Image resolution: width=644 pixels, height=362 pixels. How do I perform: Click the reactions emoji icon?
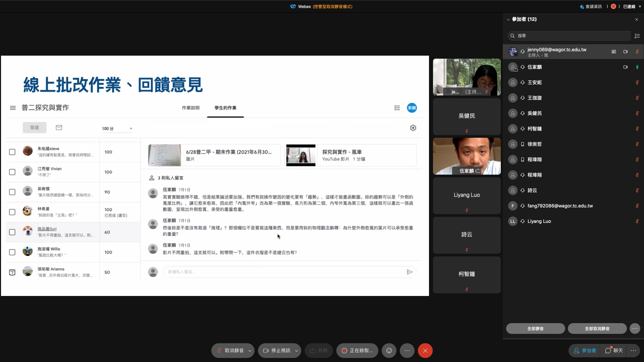pos(389,351)
